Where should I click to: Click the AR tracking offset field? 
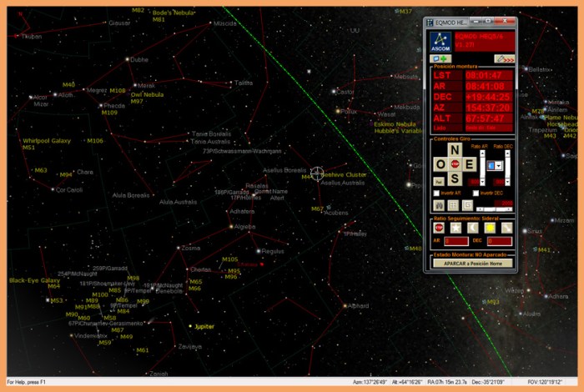(x=456, y=241)
